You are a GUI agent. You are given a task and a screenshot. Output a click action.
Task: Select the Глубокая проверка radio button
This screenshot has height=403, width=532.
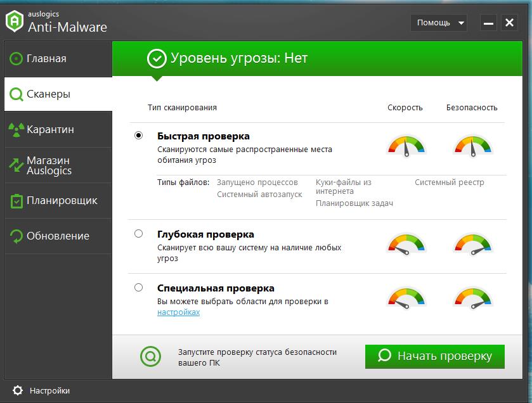[x=139, y=234]
